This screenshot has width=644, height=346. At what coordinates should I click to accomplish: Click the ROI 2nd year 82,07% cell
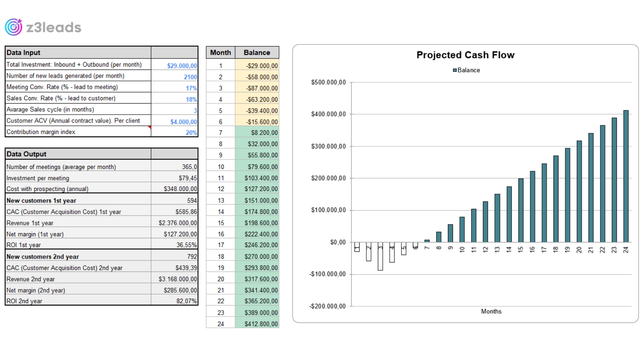(175, 301)
